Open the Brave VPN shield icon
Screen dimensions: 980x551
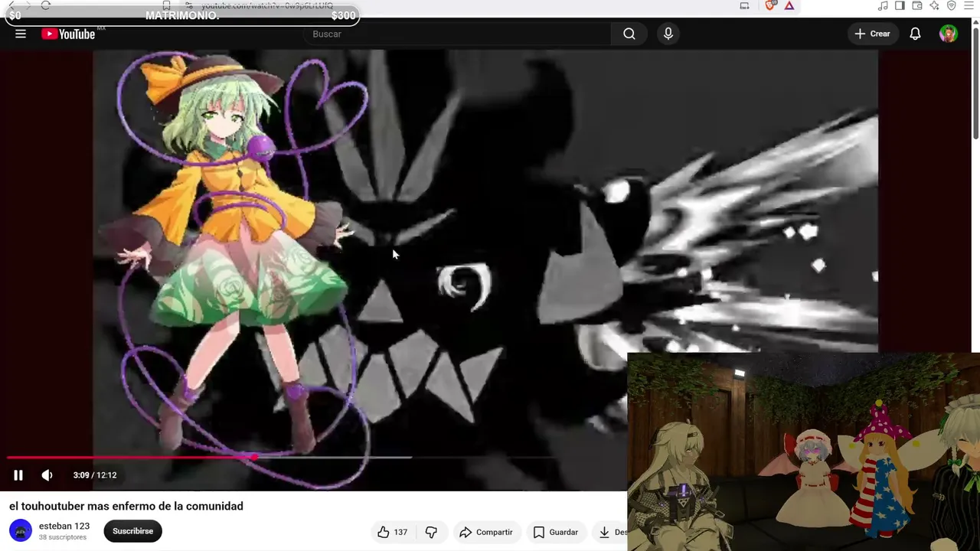[952, 6]
